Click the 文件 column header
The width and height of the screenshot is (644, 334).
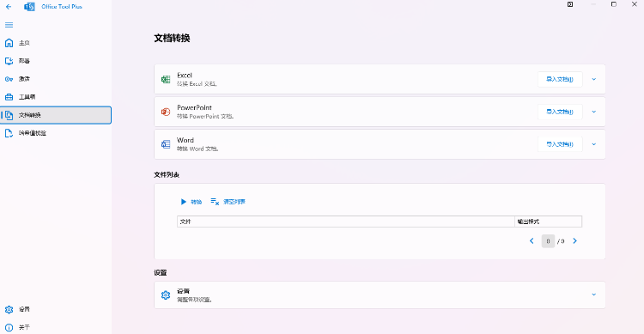(x=346, y=222)
